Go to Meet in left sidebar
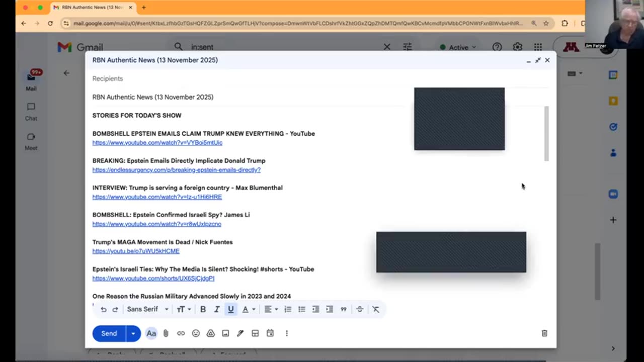The height and width of the screenshot is (362, 644). pyautogui.click(x=31, y=141)
